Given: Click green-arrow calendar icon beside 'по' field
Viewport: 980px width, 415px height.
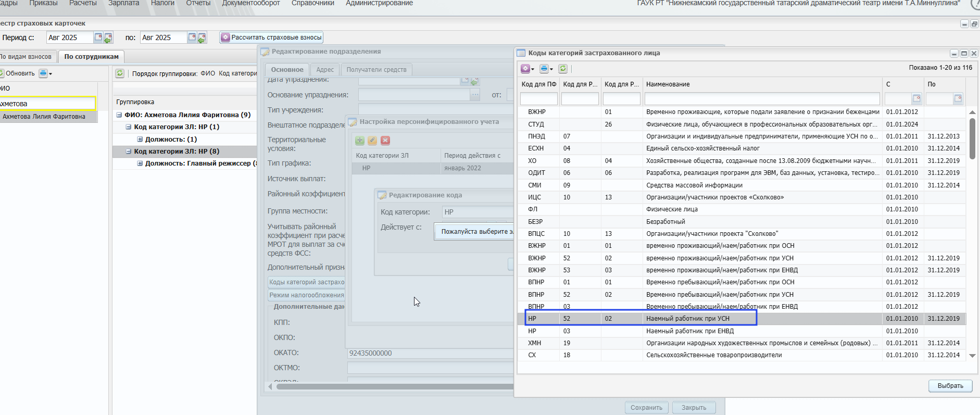Looking at the screenshot, I should coord(202,37).
